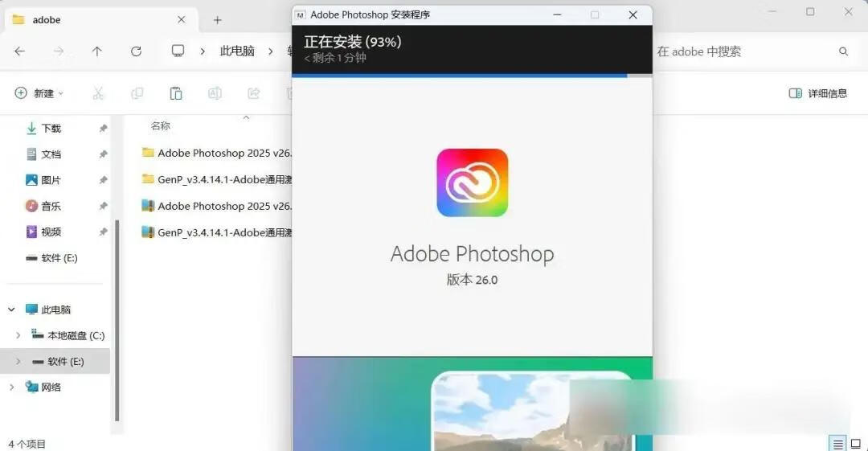Viewport: 868px width, 451px height.
Task: Open pinned 软件 (E:) quick access item
Action: 59,257
